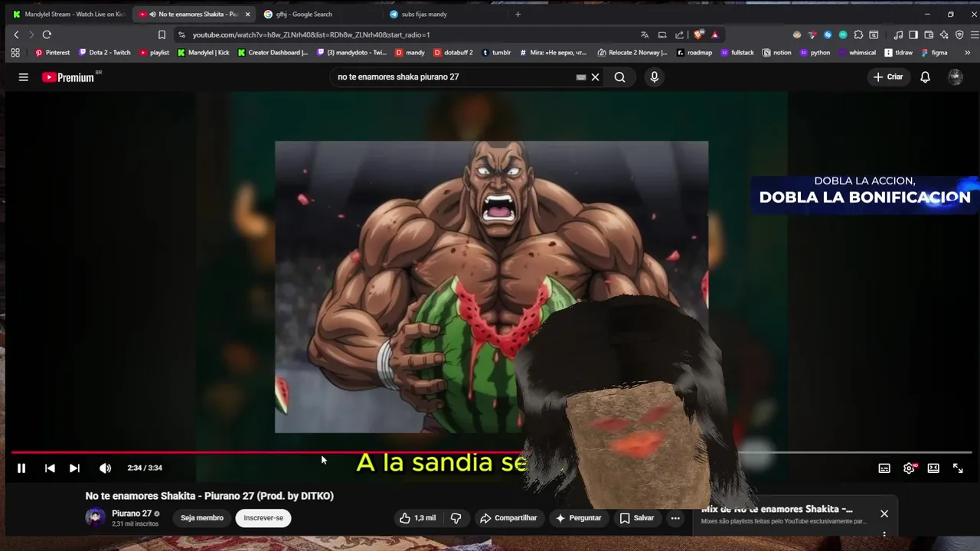Click the Compartilhar share button
Screen dimensions: 980x551
coord(508,518)
